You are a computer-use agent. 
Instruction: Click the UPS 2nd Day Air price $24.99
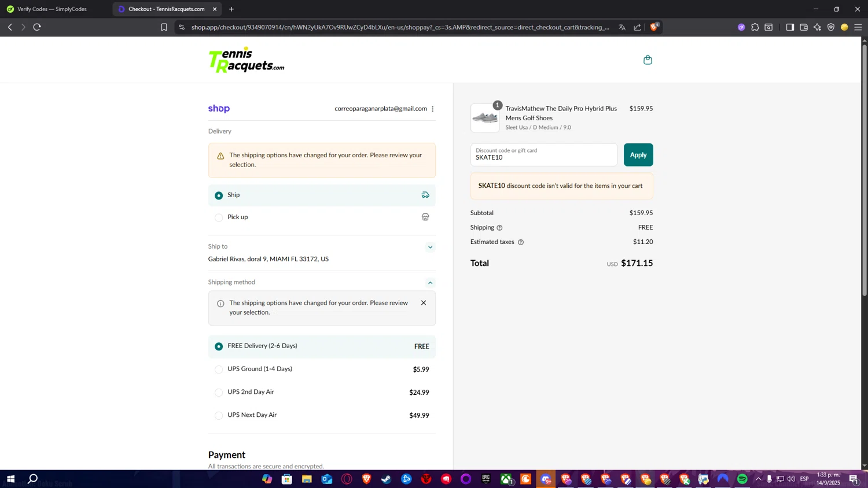pos(419,393)
